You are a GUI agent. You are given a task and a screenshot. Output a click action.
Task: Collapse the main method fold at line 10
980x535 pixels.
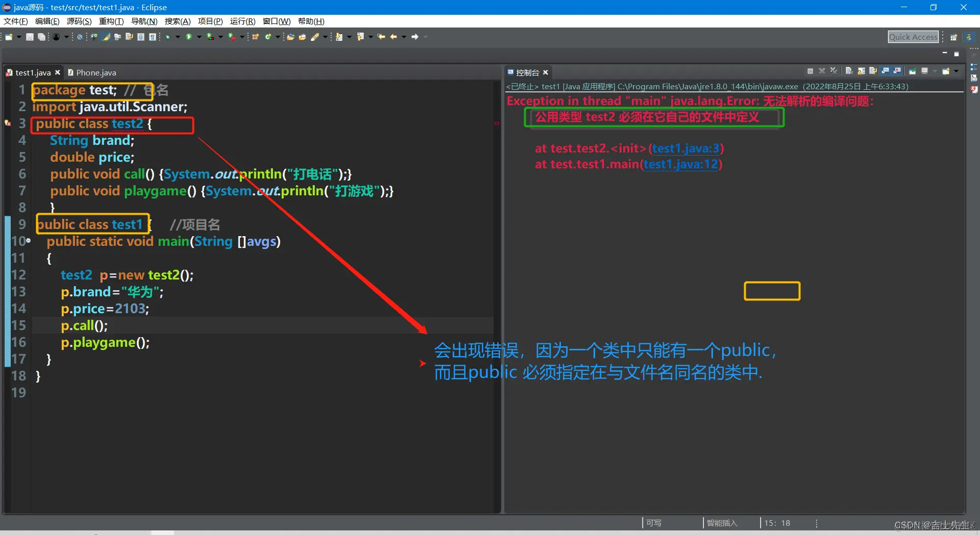point(28,240)
